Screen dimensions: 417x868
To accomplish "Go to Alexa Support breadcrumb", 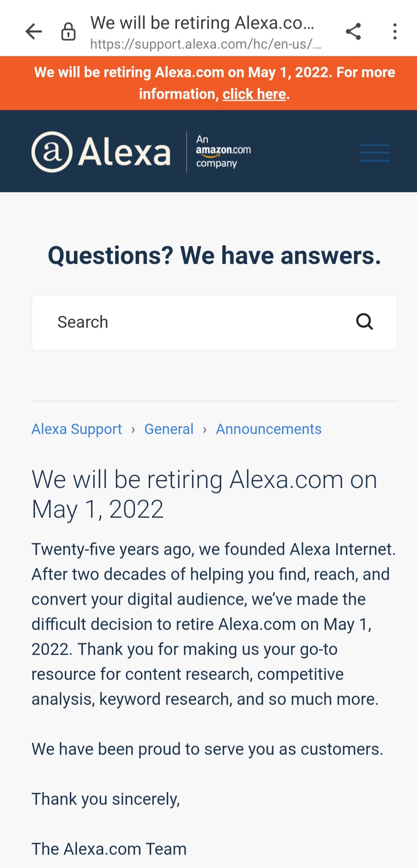I will tap(77, 429).
